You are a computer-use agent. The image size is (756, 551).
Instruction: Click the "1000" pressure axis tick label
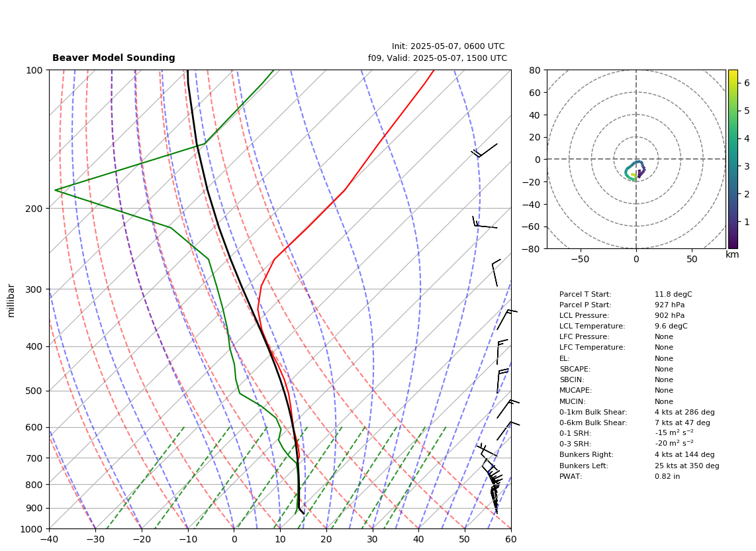point(31,529)
